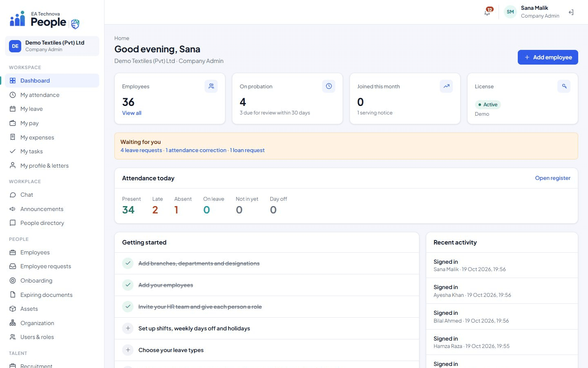The width and height of the screenshot is (588, 368).
Task: Follow the View all employees link
Action: [131, 113]
